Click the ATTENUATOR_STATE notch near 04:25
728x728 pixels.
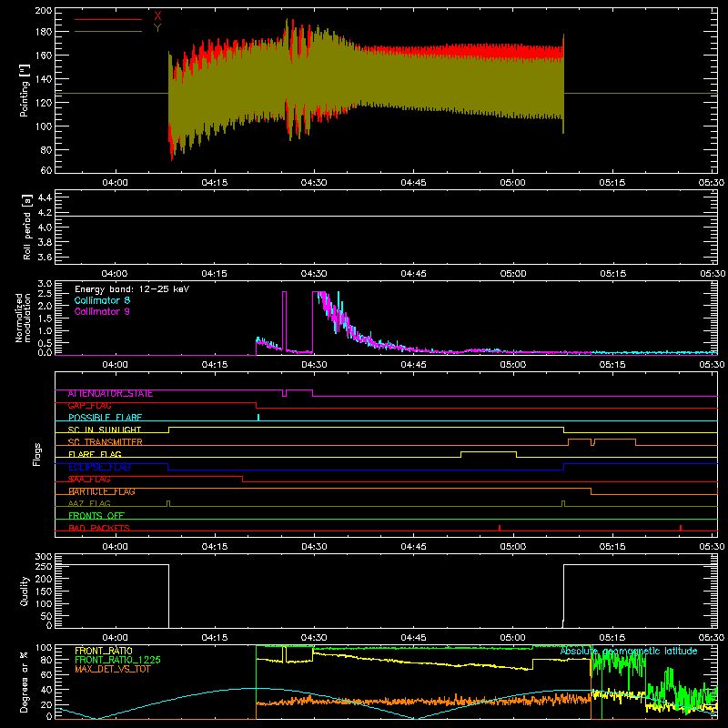pyautogui.click(x=284, y=393)
